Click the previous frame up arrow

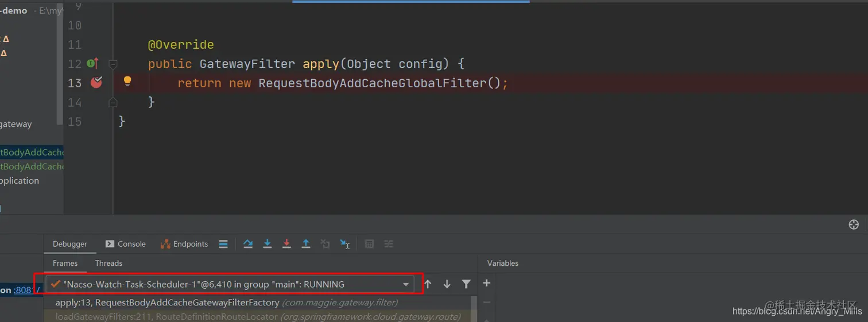tap(428, 284)
